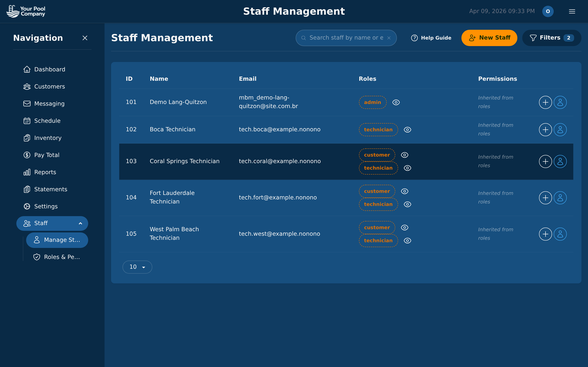
Task: Open the Reports page
Action: click(45, 172)
